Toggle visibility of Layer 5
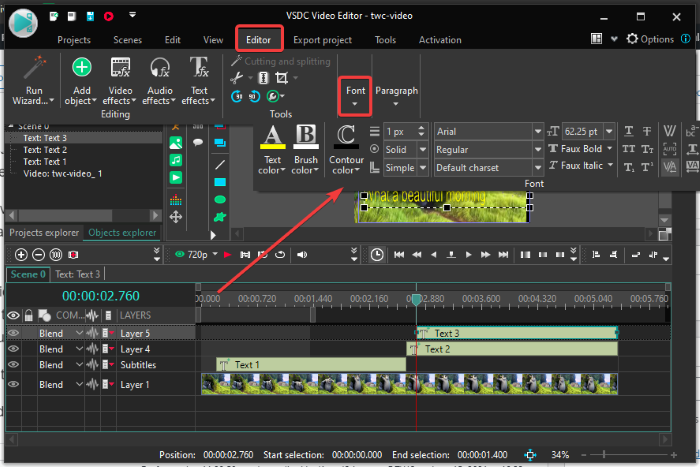700x467 pixels. pyautogui.click(x=14, y=333)
